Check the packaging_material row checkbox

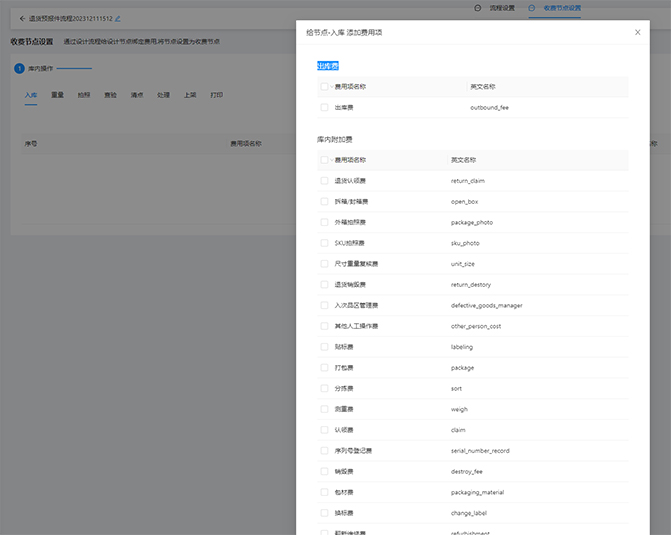coord(324,492)
